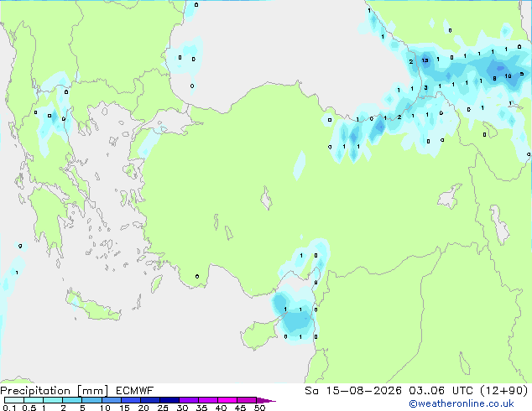Click the '03..06 UTC' time text
Image resolution: width=532 pixels, height=411 pixels.
(441, 391)
